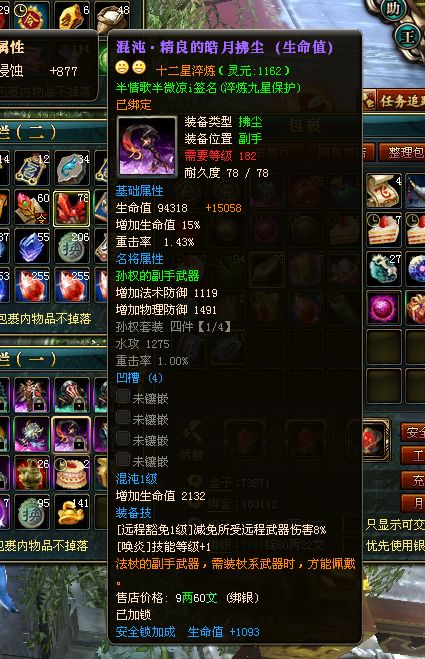The width and height of the screenshot is (425, 659).
Task: Pick the blue crystal item with count 55
Action: pyautogui.click(x=32, y=247)
